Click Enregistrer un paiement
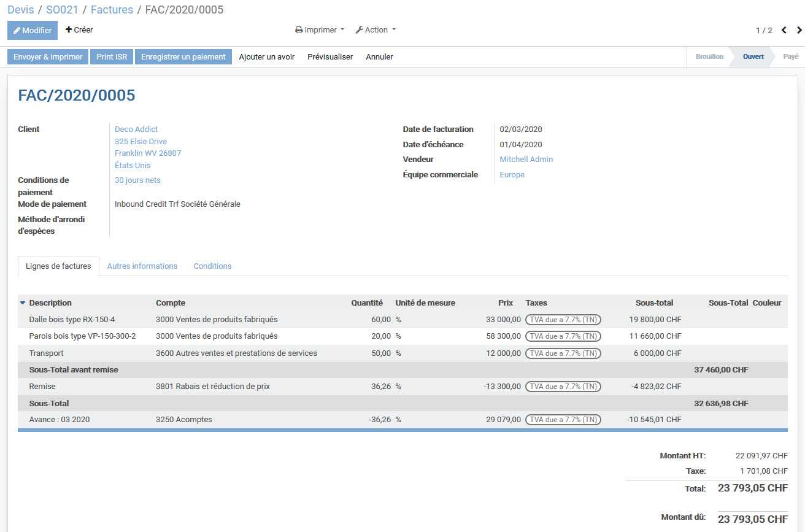 183,57
